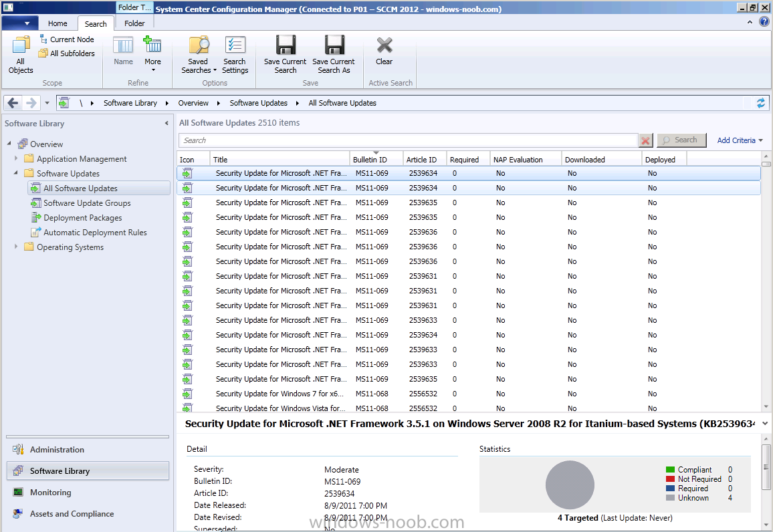
Task: Select the Security Update for Windows Vista row
Action: pyautogui.click(x=468, y=408)
